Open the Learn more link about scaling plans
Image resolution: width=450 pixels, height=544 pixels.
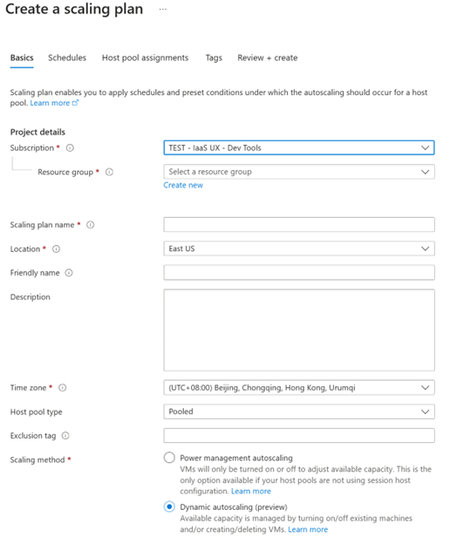tap(54, 103)
